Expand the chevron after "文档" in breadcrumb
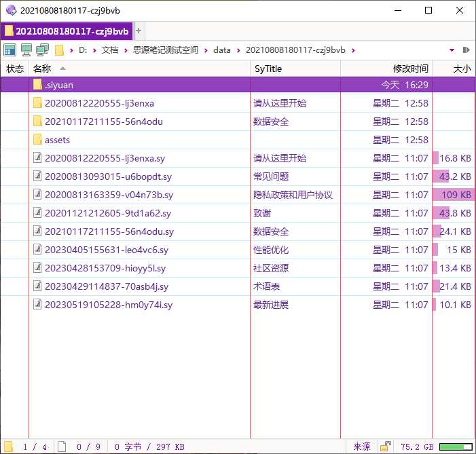The image size is (476, 454). [x=126, y=50]
